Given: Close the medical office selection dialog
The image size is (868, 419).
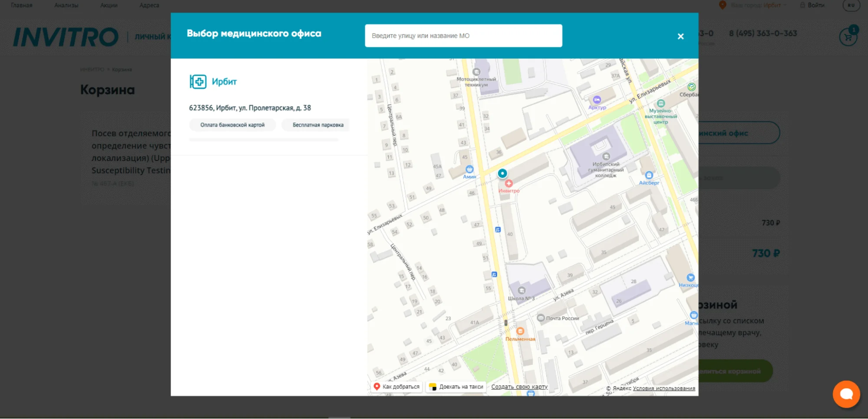Looking at the screenshot, I should tap(680, 37).
